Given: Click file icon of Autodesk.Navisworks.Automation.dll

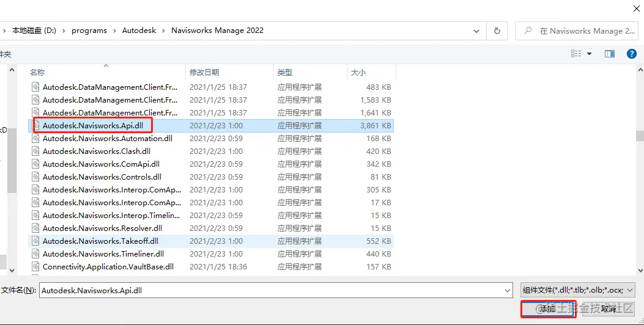Looking at the screenshot, I should pos(36,138).
